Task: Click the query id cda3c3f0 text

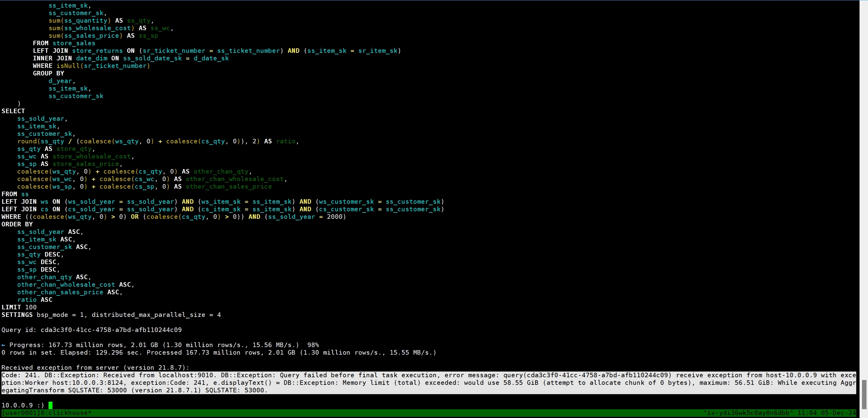Action: tap(111, 330)
